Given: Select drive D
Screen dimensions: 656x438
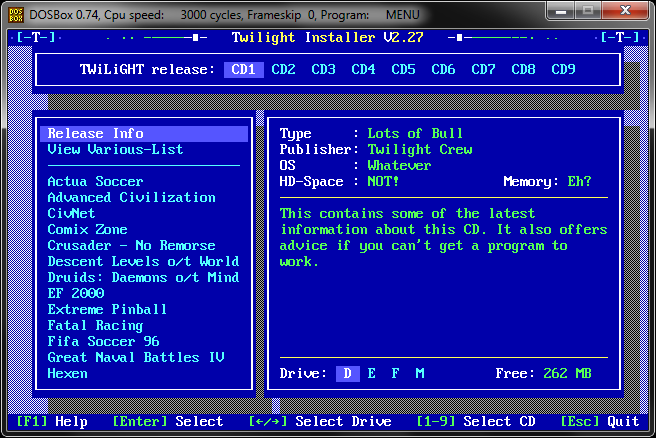Looking at the screenshot, I should coord(348,374).
